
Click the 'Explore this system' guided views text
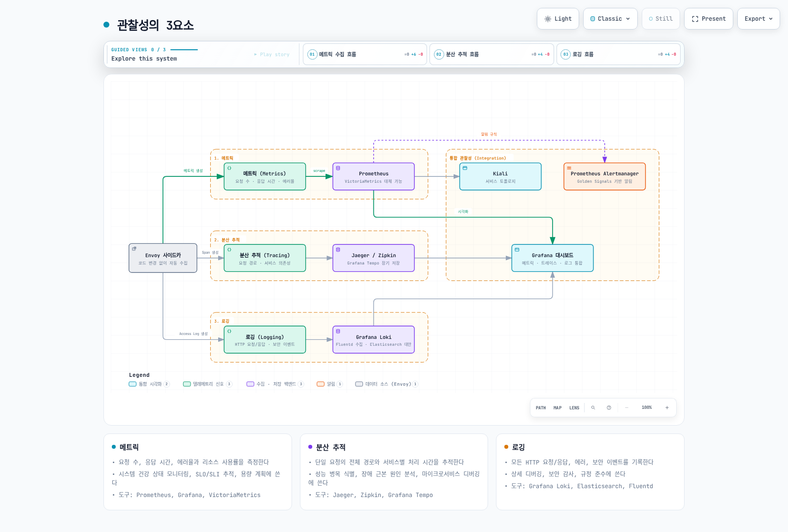[x=144, y=59]
